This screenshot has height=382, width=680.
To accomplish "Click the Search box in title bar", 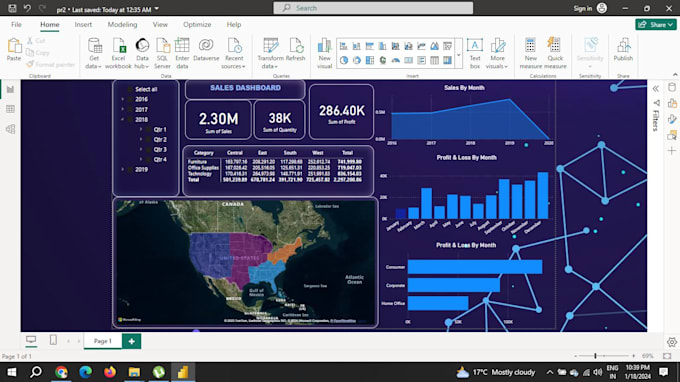I will click(x=373, y=8).
